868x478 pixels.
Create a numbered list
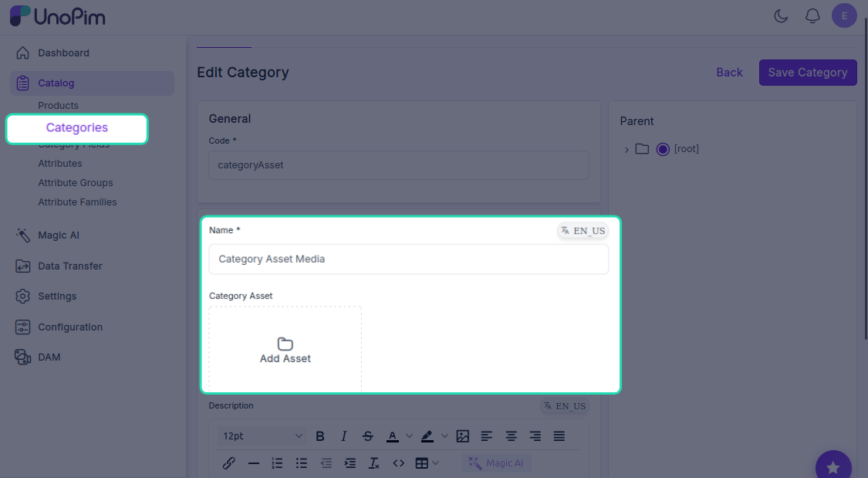pos(277,463)
